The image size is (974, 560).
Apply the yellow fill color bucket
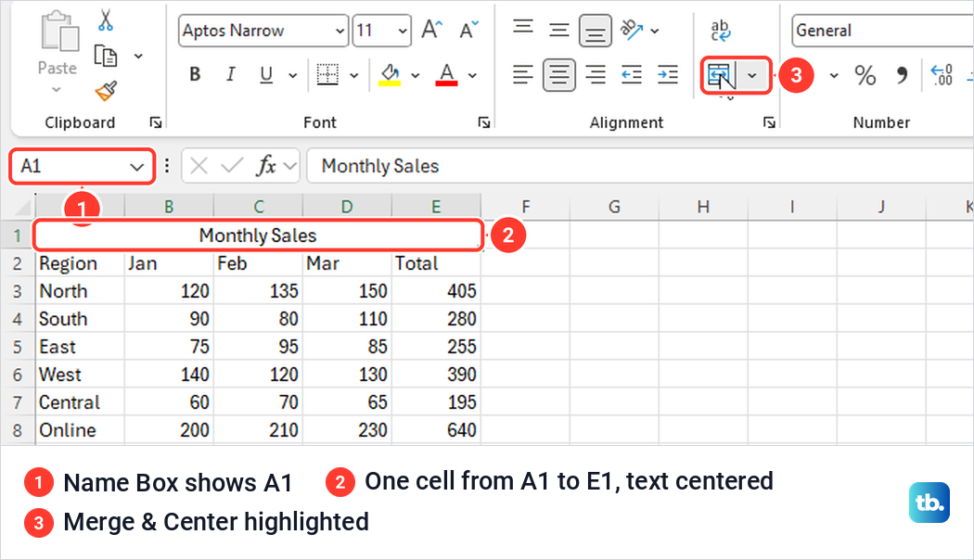pos(391,74)
